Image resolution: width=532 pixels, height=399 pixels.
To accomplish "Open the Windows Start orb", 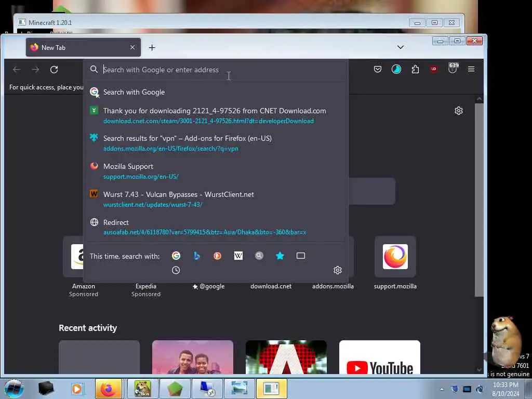I will 14,389.
